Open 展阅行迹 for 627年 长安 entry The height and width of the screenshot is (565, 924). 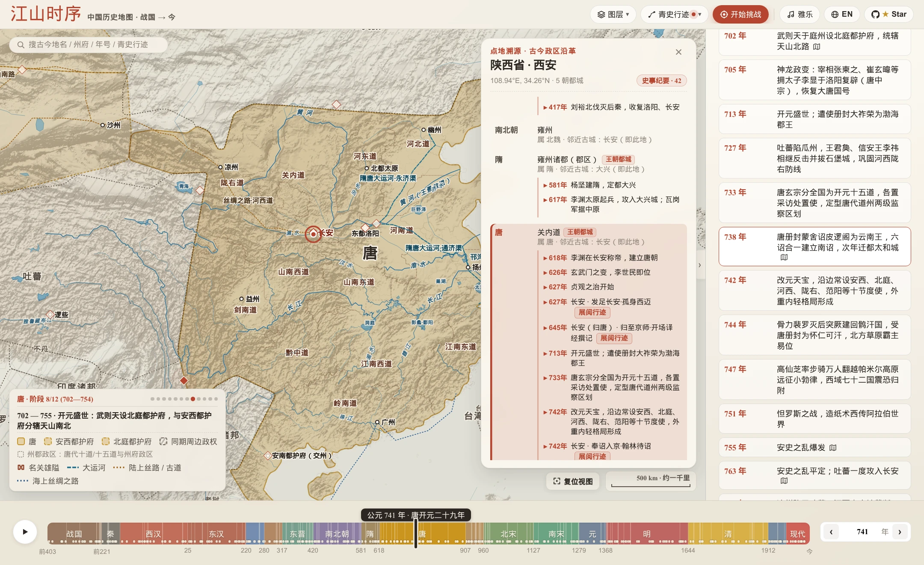point(592,312)
